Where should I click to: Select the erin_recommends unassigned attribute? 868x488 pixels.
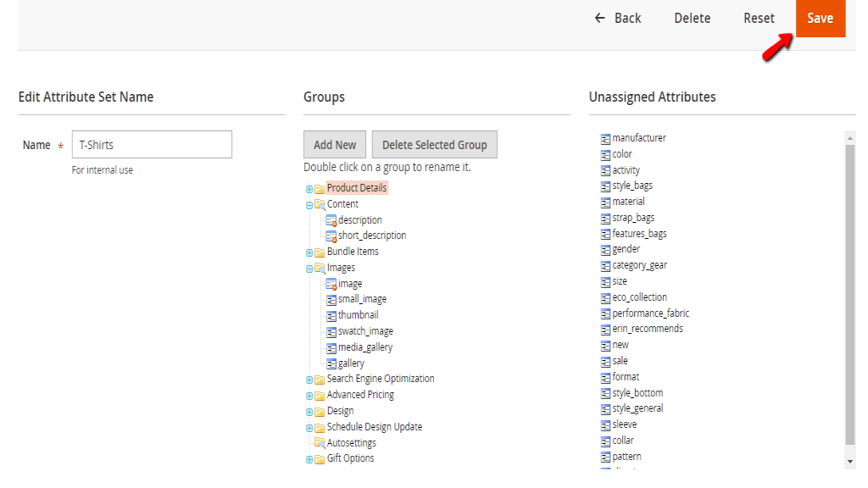(x=647, y=330)
